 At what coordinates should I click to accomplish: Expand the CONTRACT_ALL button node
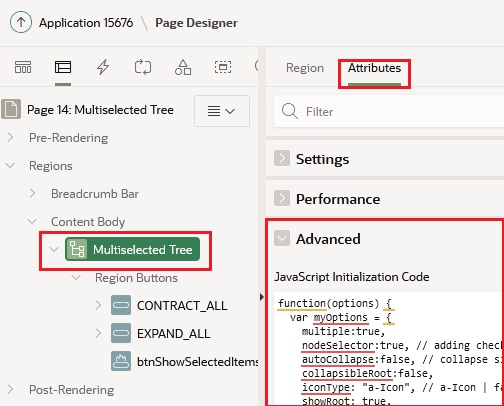[x=98, y=305]
